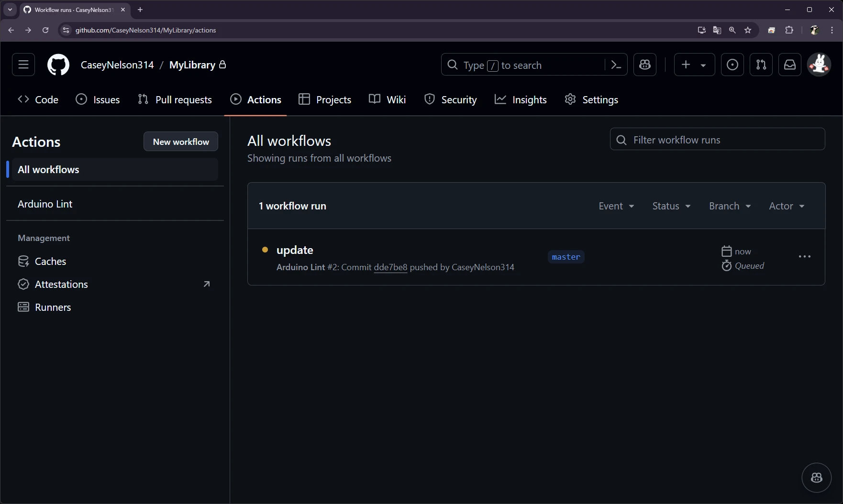Open Copilot chat in header
The image size is (843, 504).
tap(645, 65)
